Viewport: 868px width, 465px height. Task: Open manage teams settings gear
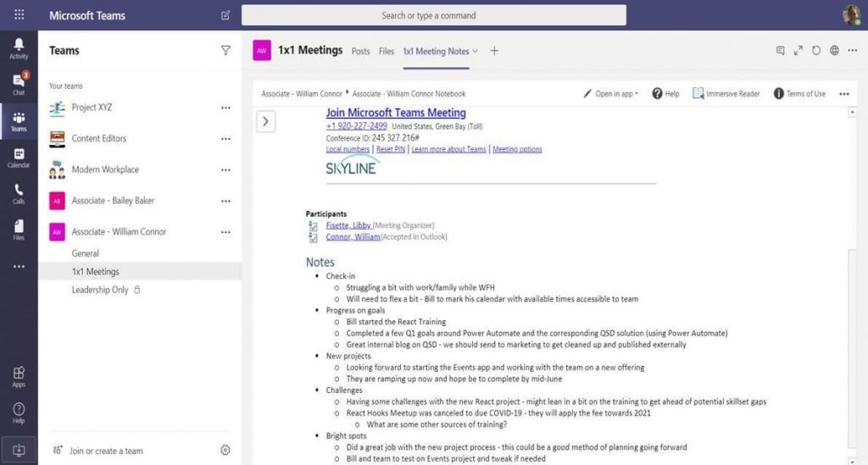225,450
